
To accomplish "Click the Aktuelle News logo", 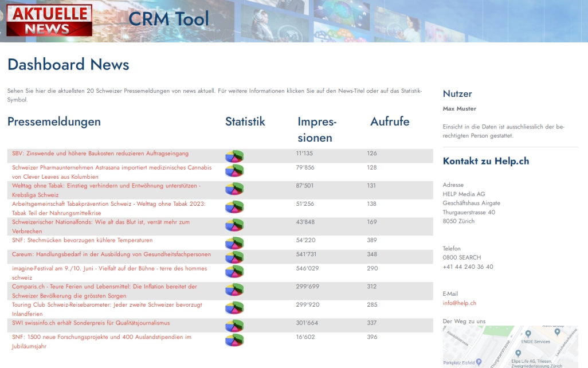I will (49, 20).
